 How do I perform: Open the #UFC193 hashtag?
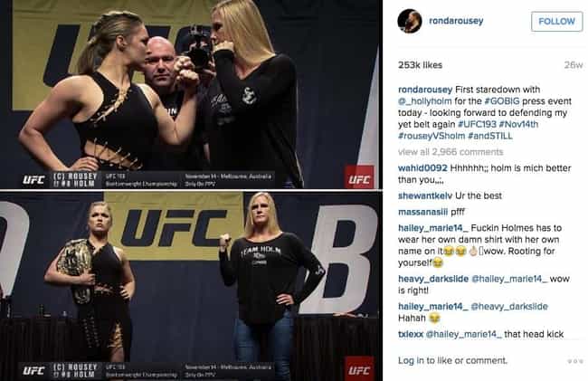pyautogui.click(x=477, y=124)
